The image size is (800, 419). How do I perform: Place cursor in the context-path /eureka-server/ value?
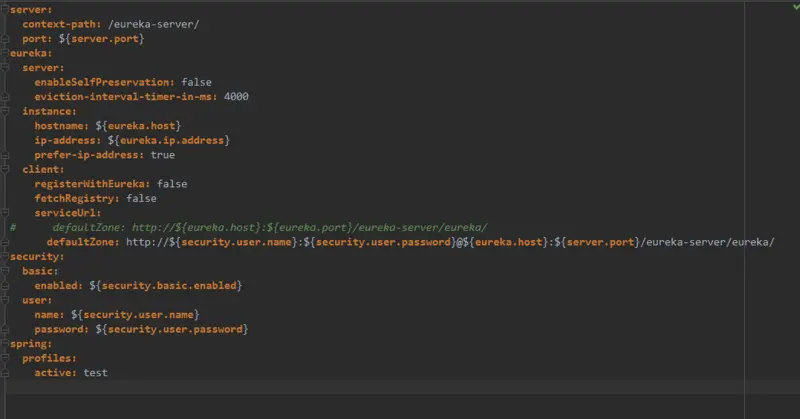click(x=154, y=24)
